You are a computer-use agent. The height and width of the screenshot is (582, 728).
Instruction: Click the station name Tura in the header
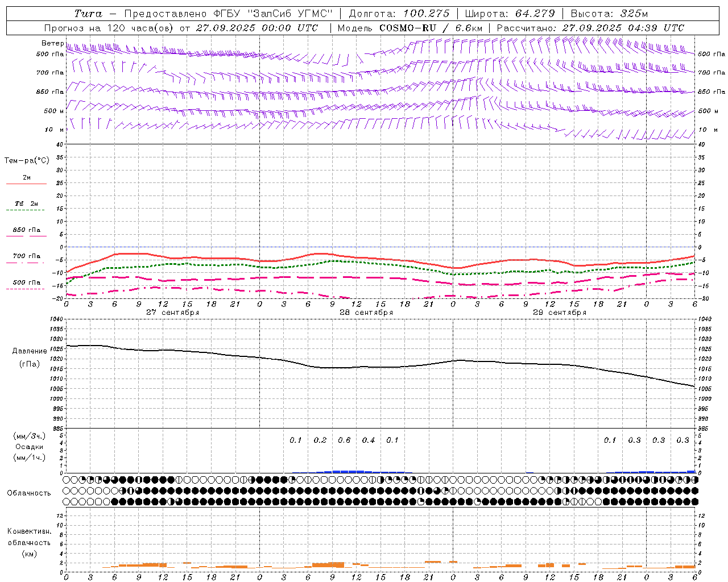coord(88,14)
